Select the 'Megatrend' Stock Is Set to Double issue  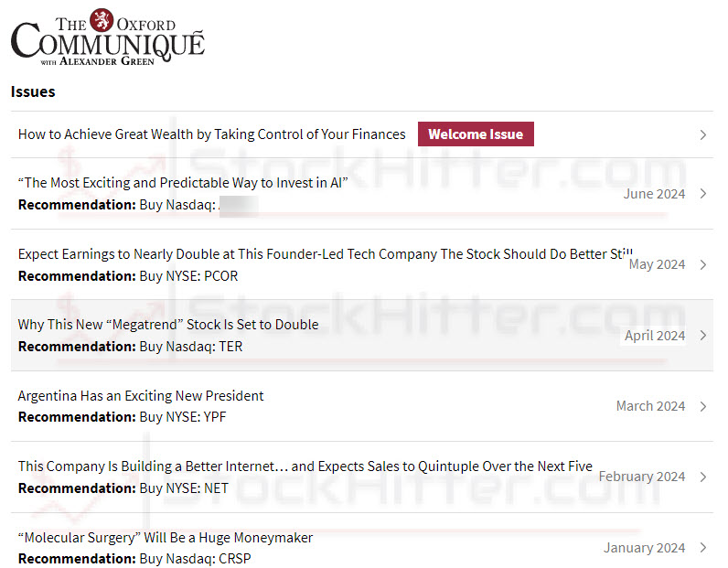[x=168, y=325]
